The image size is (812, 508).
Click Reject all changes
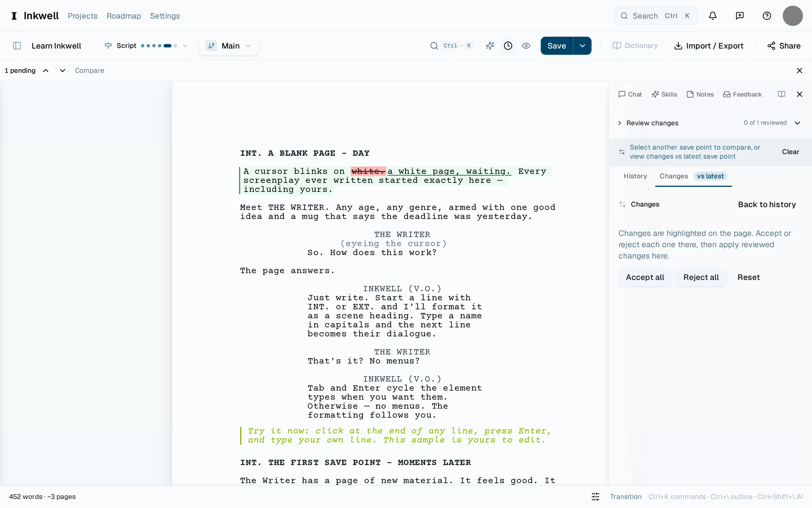click(x=701, y=277)
